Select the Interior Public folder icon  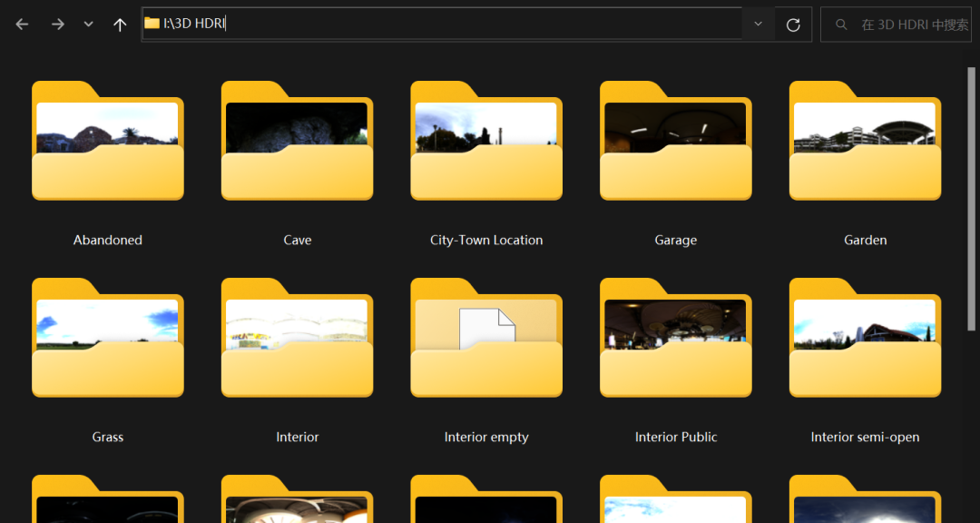(676, 338)
